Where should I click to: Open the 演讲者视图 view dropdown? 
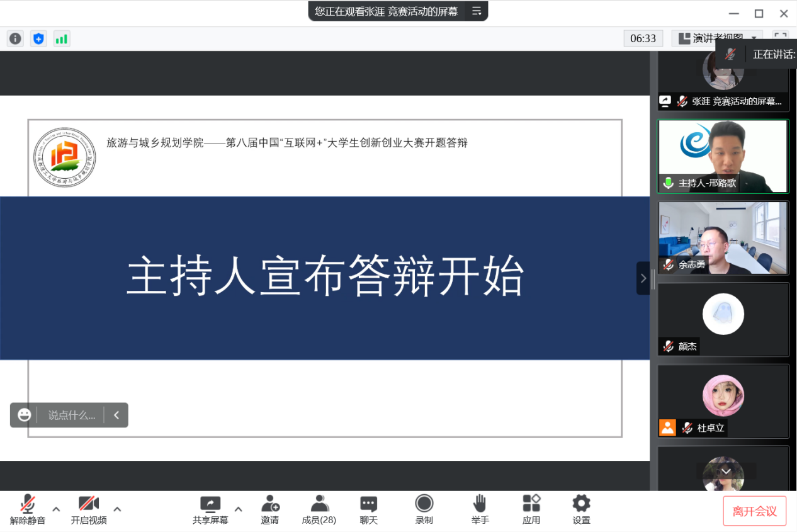(717, 38)
